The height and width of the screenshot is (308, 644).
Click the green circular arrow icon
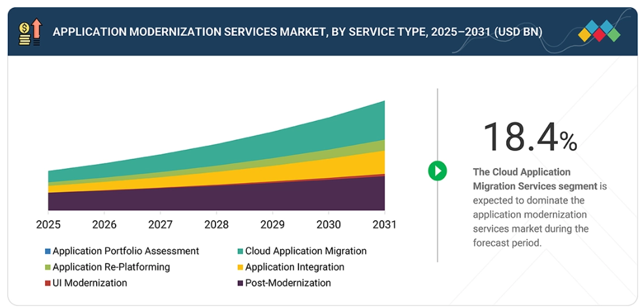click(437, 171)
